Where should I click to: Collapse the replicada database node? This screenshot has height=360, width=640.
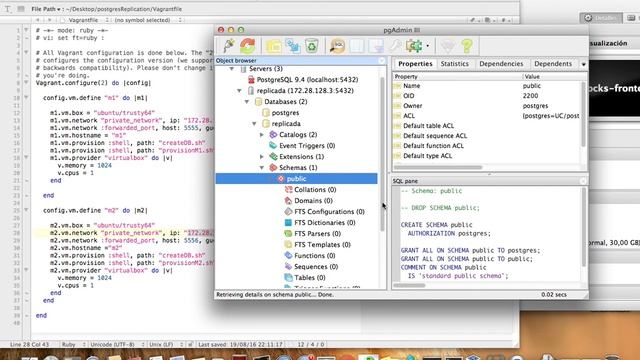pos(254,124)
